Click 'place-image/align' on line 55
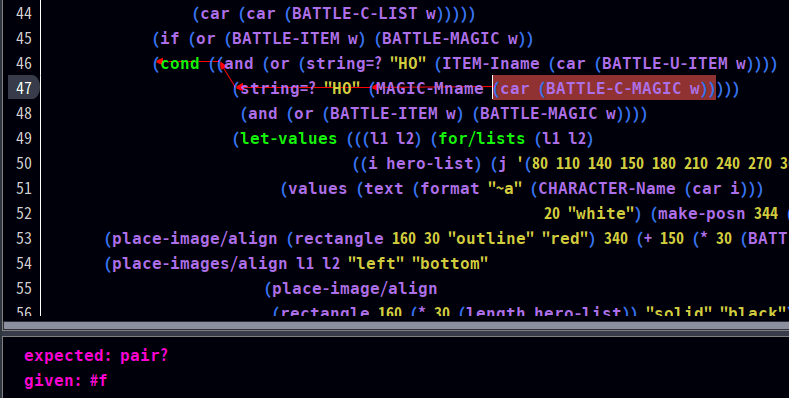Viewport: 789px width, 398px height. [x=355, y=288]
